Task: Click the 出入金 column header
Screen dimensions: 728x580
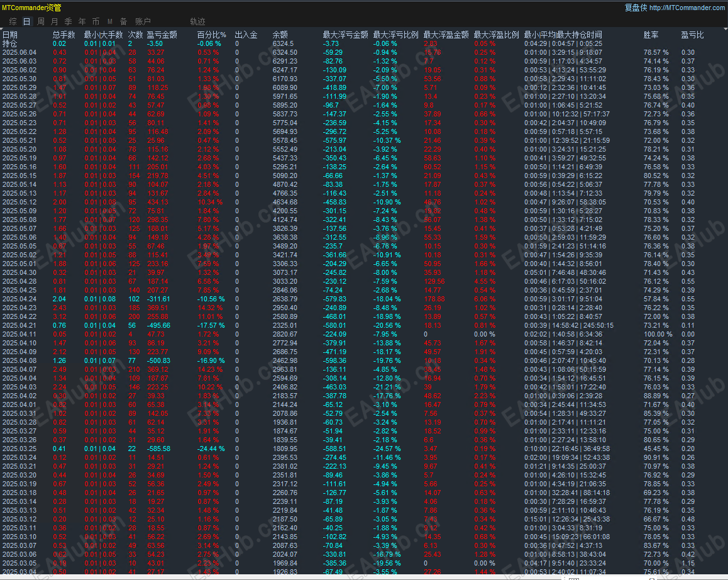Action: (x=246, y=35)
